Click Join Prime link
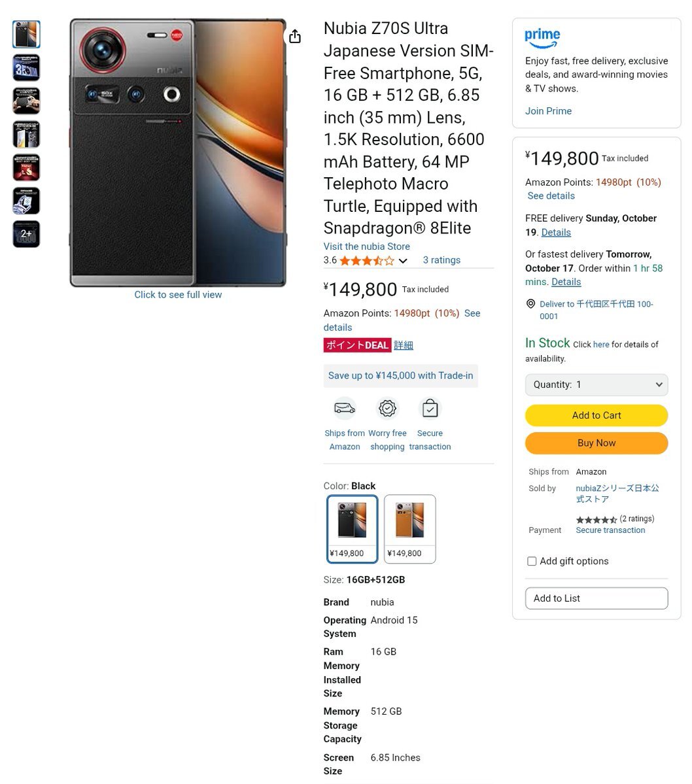The width and height of the screenshot is (692, 784). tap(548, 111)
